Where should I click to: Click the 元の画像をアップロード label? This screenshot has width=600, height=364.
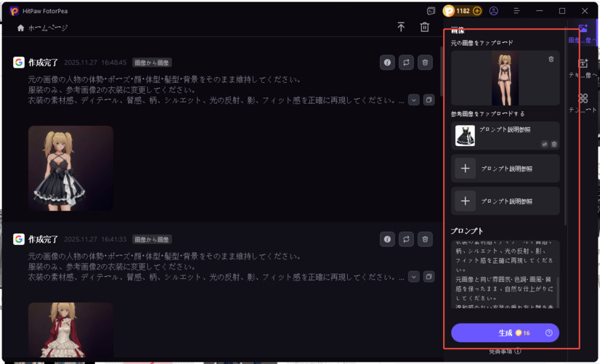point(482,43)
